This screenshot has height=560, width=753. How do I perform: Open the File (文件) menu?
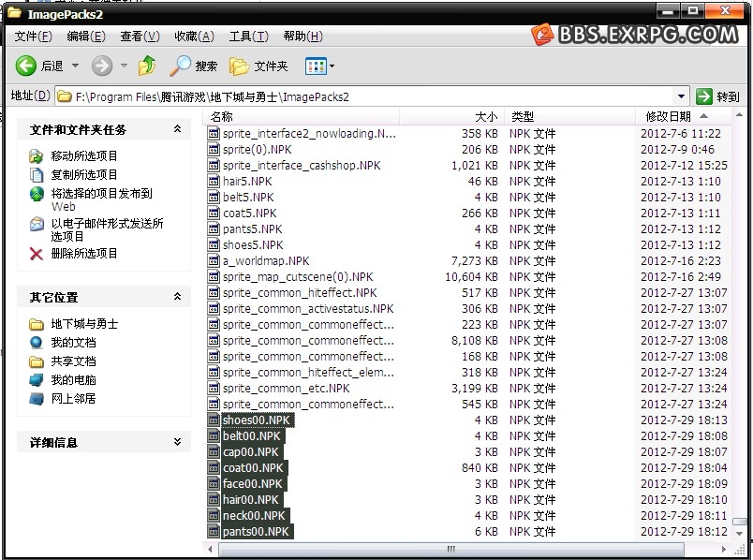[x=33, y=37]
